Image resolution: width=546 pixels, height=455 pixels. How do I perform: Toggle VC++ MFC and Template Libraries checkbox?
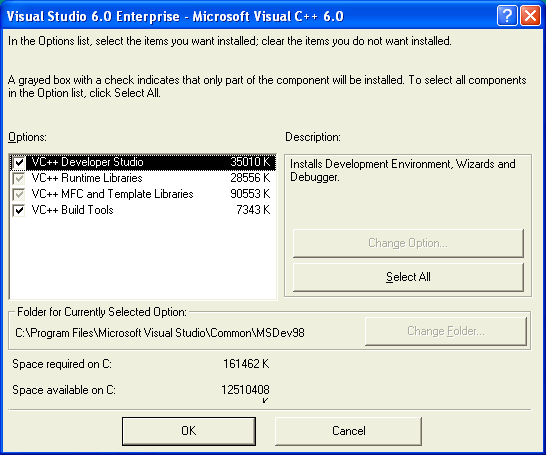19,194
